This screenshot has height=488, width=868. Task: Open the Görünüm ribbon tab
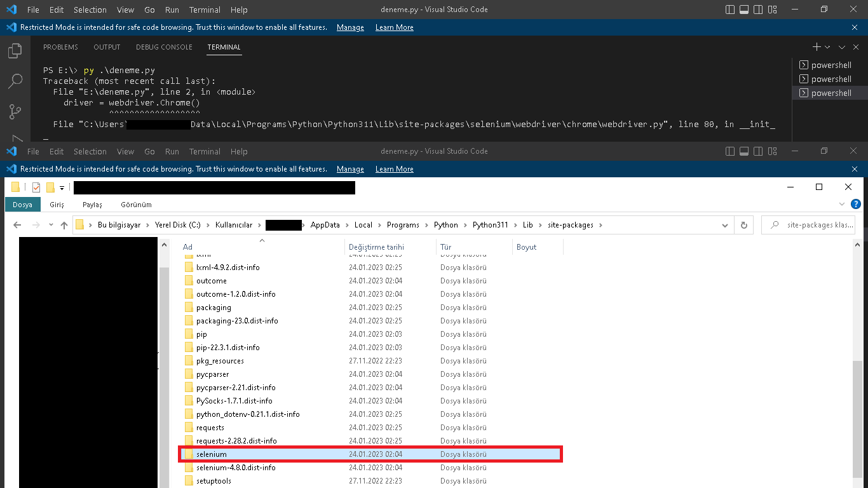pos(137,205)
